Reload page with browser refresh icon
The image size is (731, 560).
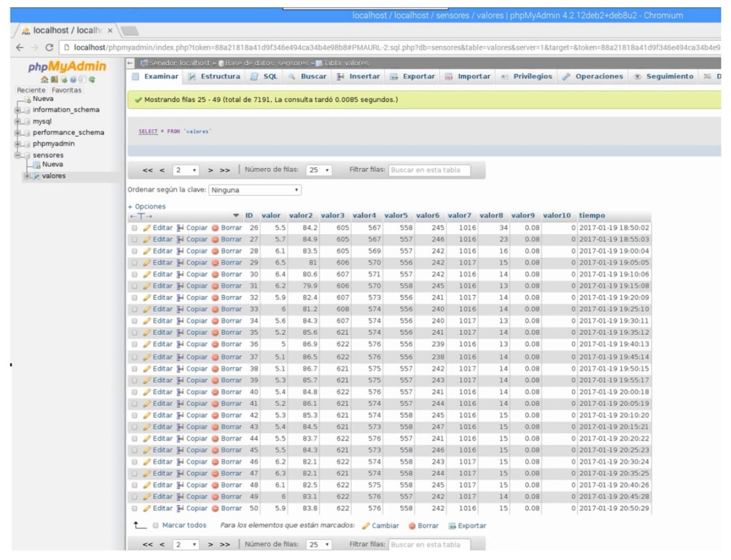pos(49,47)
